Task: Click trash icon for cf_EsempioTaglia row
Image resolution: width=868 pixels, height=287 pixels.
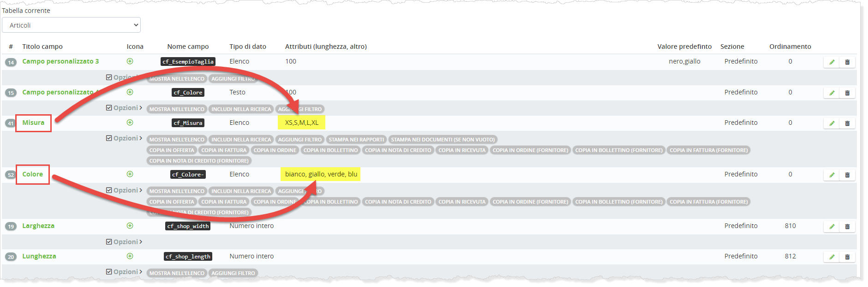Action: (847, 62)
